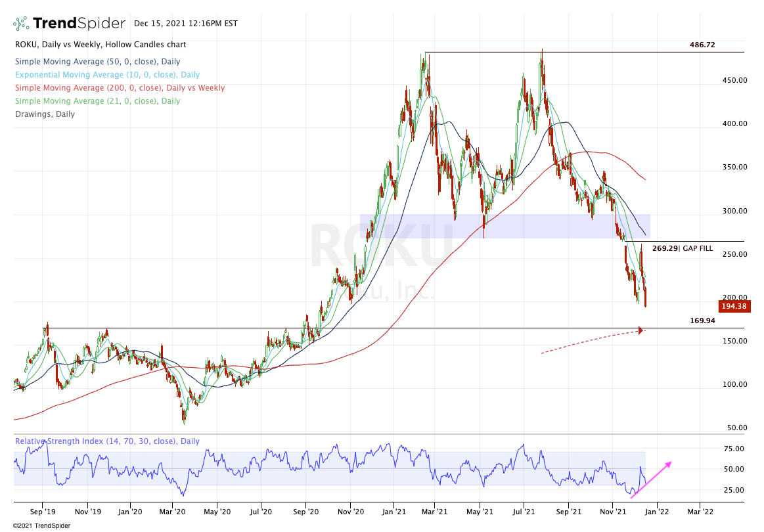Select the red 194.38 current price tag
The height and width of the screenshot is (532, 764).
tap(732, 307)
